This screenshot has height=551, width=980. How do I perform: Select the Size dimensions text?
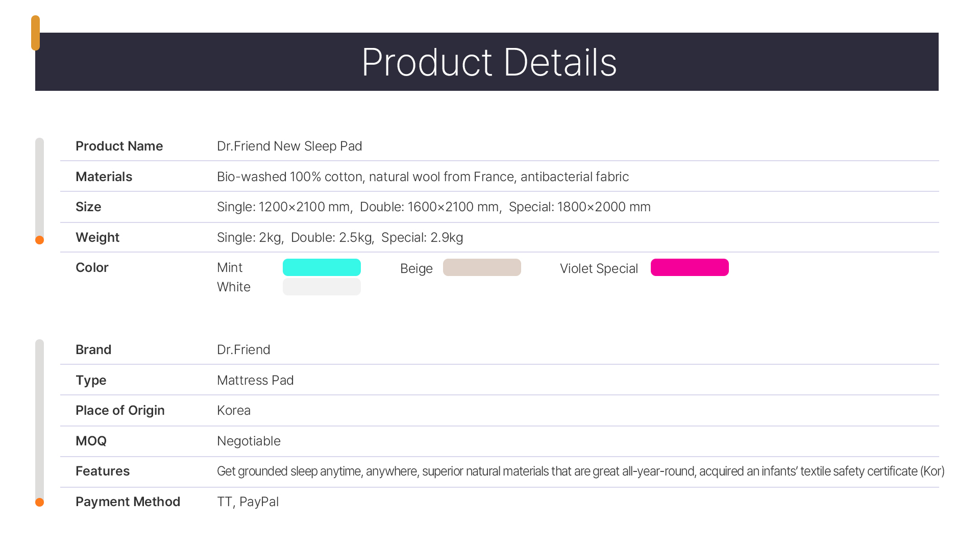click(x=433, y=207)
